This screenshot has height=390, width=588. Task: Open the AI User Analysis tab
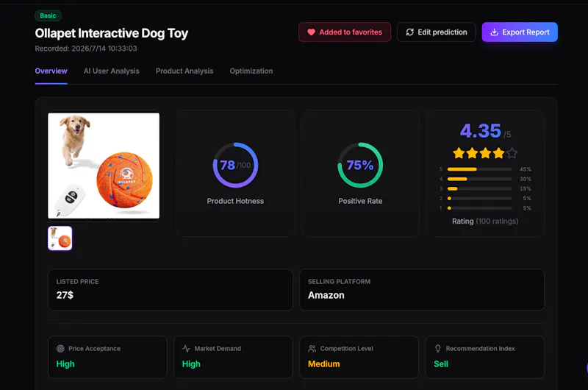point(112,71)
